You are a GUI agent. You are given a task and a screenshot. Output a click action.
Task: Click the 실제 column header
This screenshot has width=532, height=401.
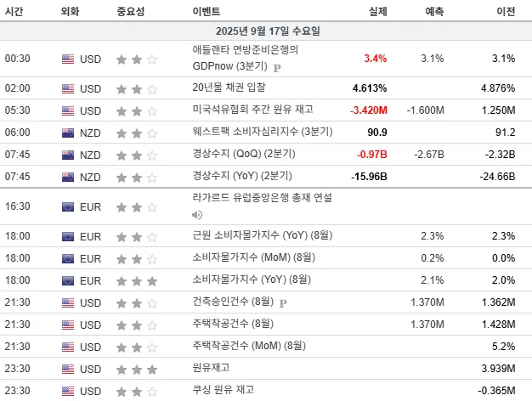point(377,11)
